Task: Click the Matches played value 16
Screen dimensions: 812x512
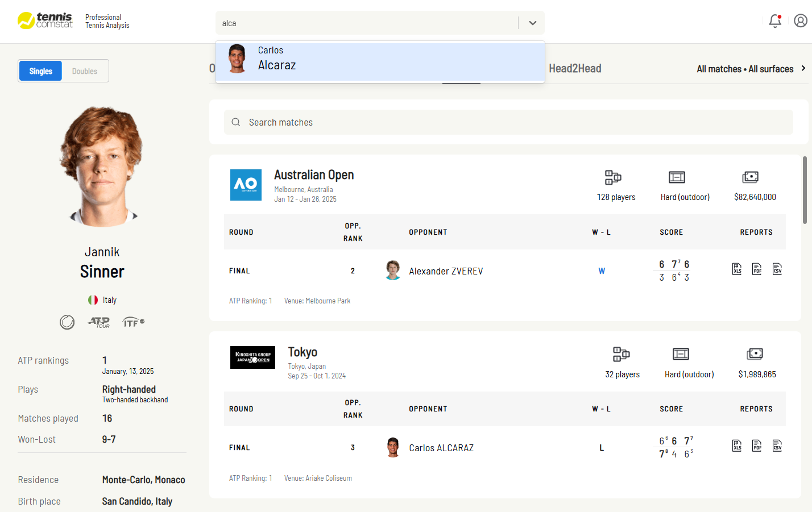Action: click(x=107, y=418)
